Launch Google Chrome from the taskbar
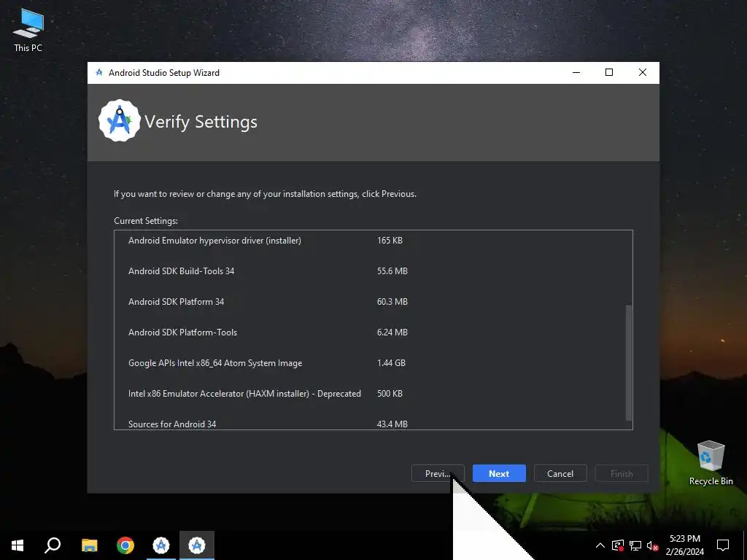 tap(125, 545)
